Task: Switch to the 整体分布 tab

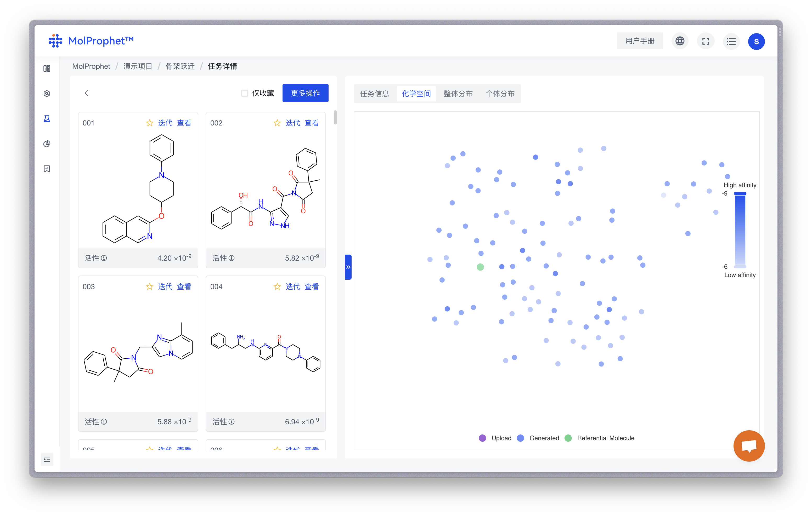Action: pos(458,94)
